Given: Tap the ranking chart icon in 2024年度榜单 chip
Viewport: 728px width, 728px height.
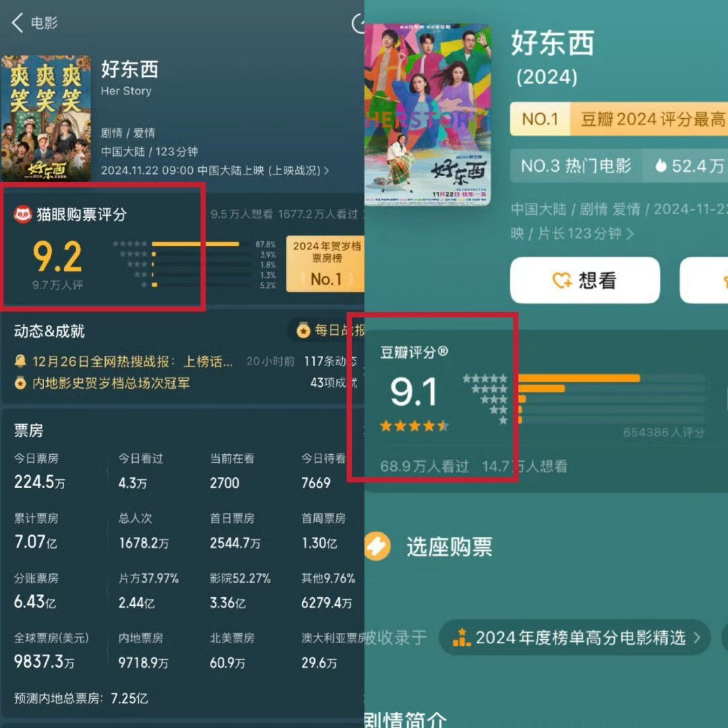Looking at the screenshot, I should tap(462, 638).
